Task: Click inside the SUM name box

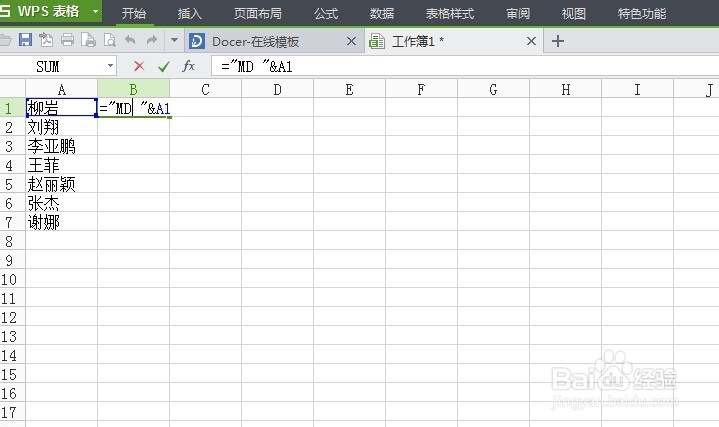Action: (53, 67)
